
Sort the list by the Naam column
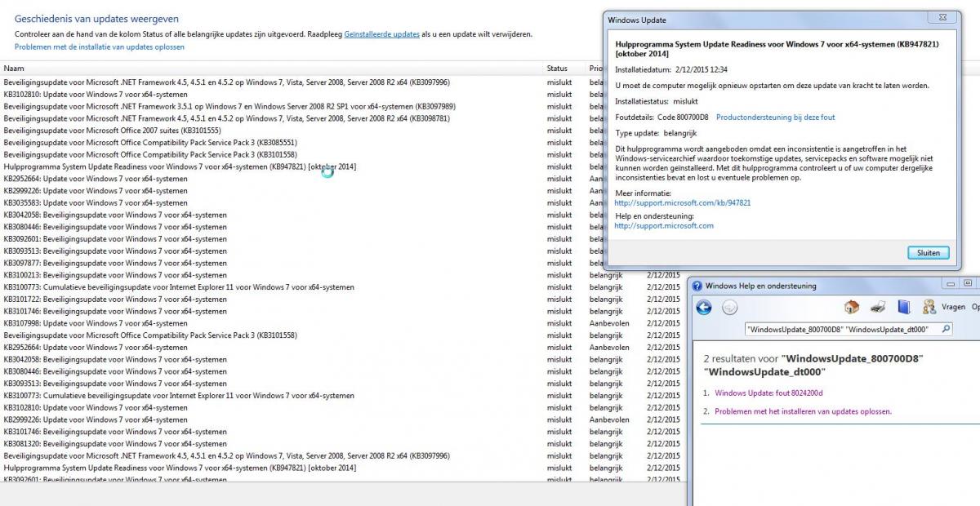point(273,69)
